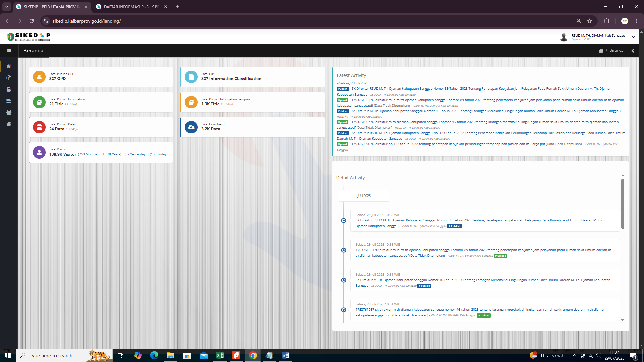
Task: Click the 10:58 Publish timeline marker for Nomor 89
Action: [344, 220]
